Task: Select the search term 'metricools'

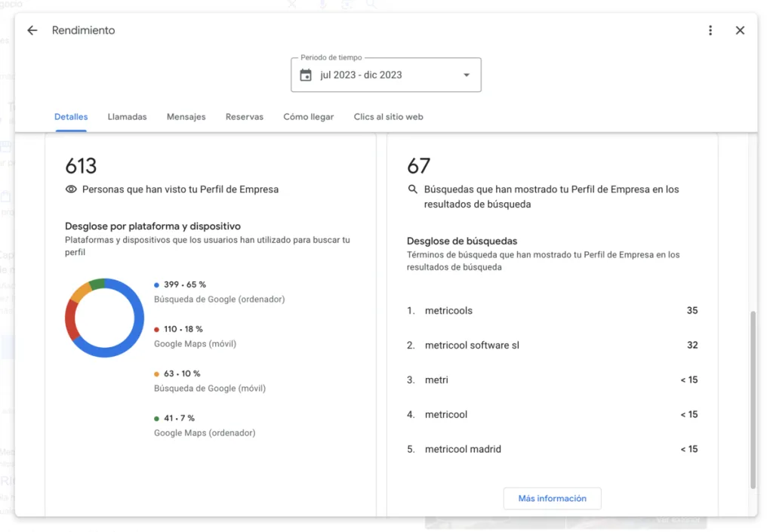Action: pos(448,311)
